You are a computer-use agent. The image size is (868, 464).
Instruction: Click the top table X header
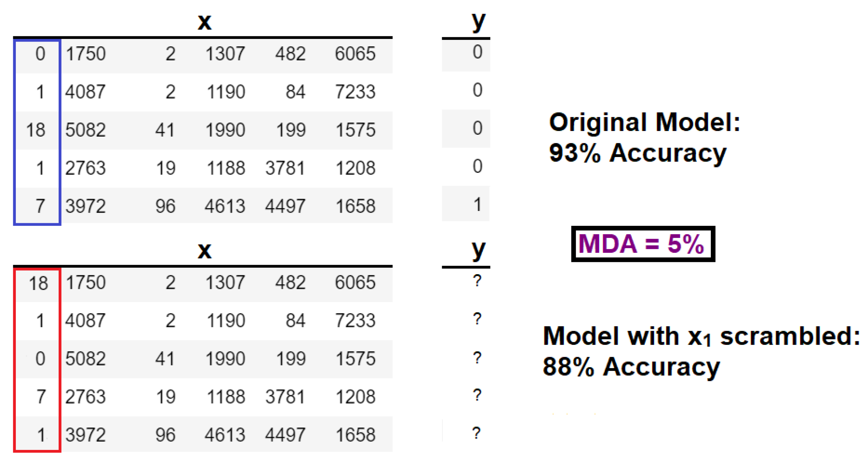[x=205, y=22]
